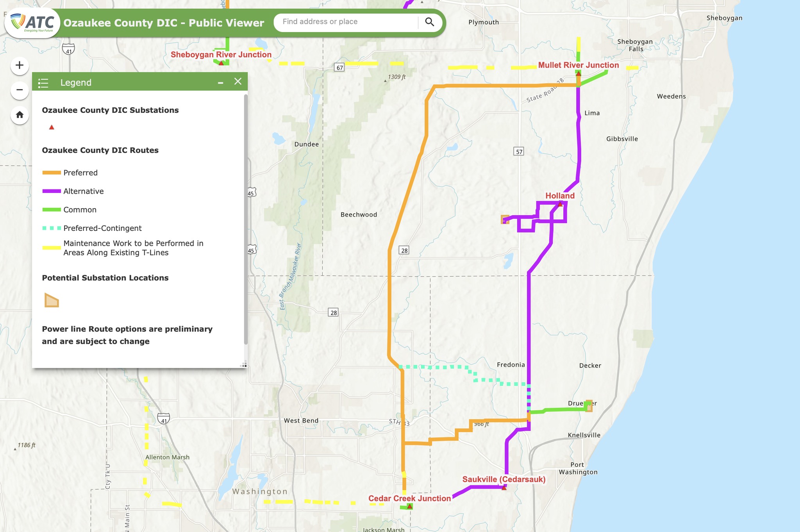The image size is (800, 532).
Task: Click the Sheboygan River Junction label
Action: [221, 55]
